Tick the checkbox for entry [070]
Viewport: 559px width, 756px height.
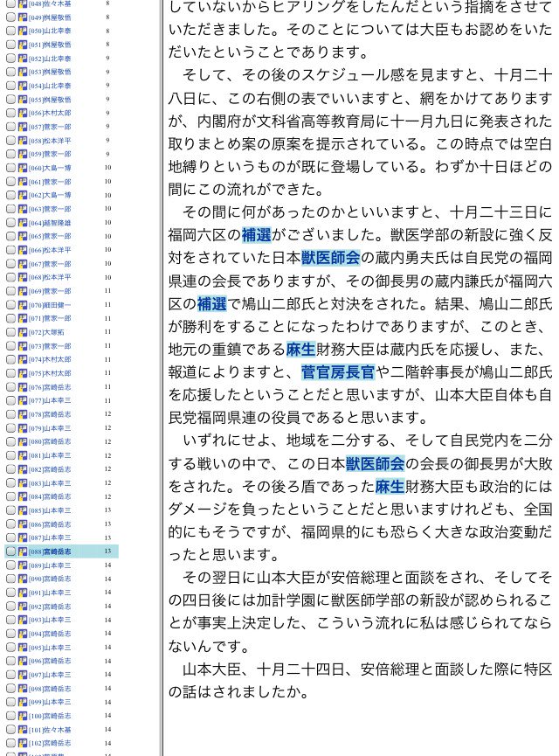point(10,305)
